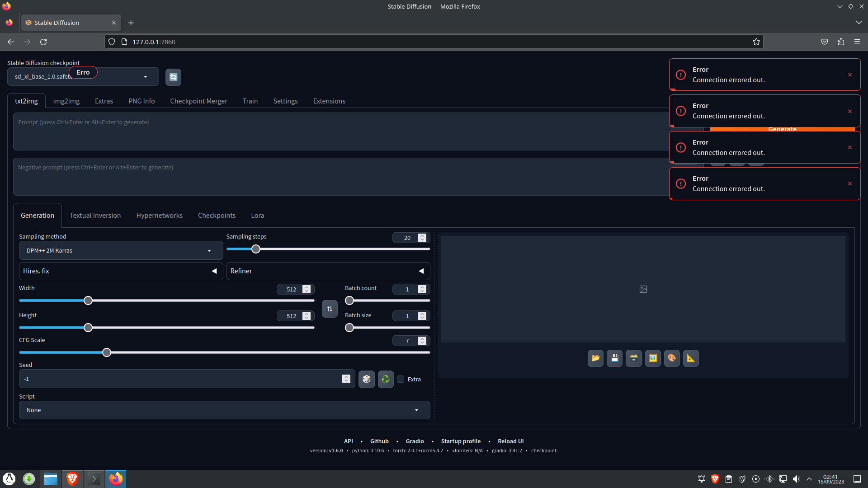The width and height of the screenshot is (868, 488).
Task: Expand the Hires. fix section
Action: 120,271
